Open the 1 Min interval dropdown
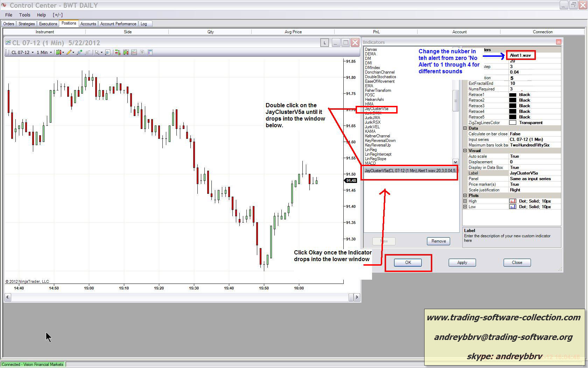Viewport: 588px width, 368px height. 44,53
